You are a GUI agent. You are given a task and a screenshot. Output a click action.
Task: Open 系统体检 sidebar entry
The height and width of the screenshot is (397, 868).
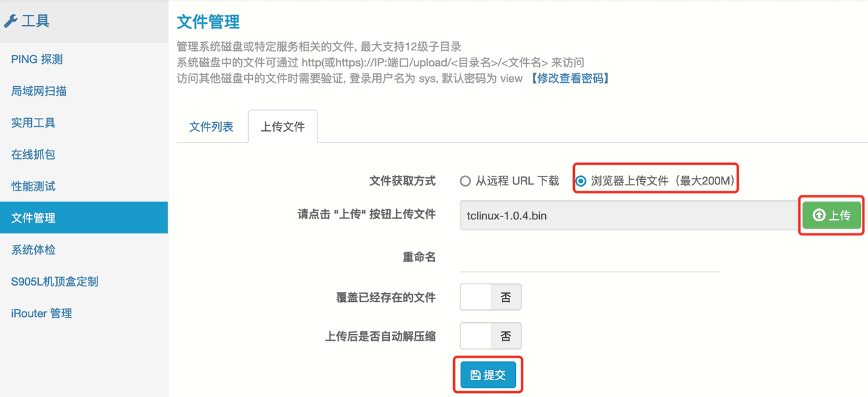pyautogui.click(x=34, y=250)
